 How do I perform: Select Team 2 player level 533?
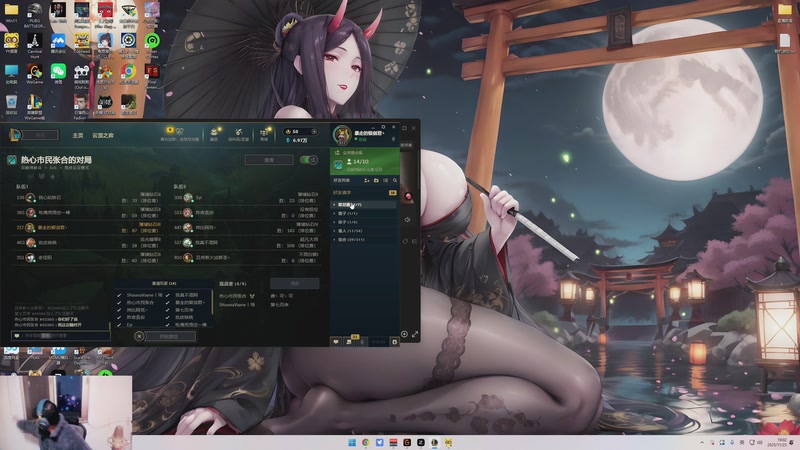click(246, 212)
